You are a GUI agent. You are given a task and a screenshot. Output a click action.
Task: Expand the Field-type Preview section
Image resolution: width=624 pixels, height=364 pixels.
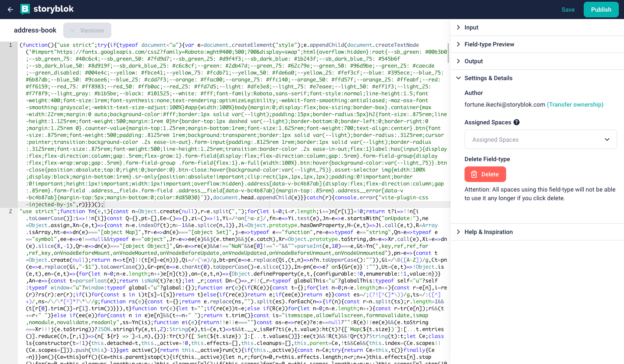pos(537,44)
